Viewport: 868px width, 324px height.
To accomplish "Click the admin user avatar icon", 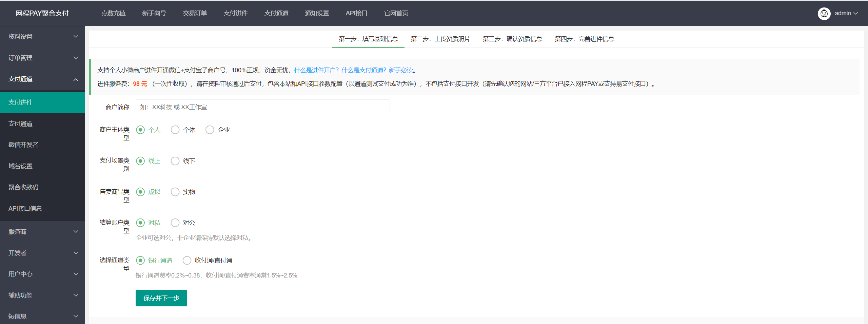I will (824, 14).
